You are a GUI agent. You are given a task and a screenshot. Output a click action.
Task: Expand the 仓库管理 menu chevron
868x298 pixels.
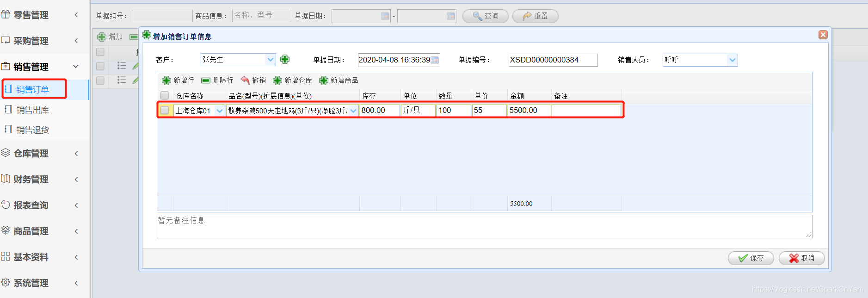click(76, 153)
